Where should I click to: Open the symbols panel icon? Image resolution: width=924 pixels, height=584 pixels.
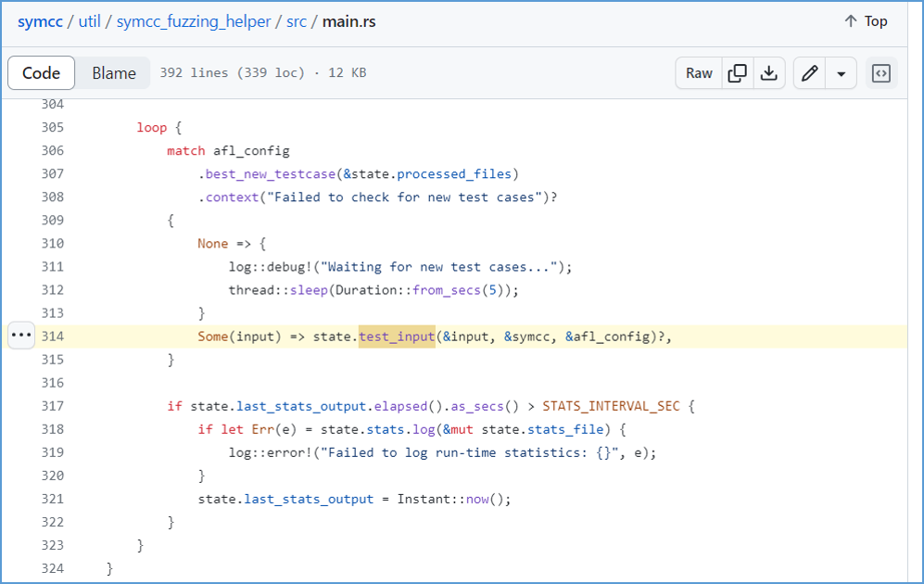(x=881, y=73)
